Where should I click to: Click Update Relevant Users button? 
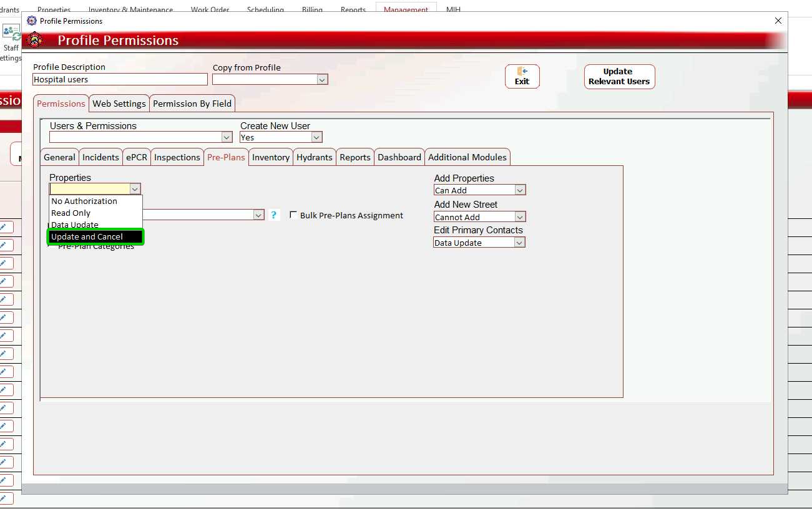coord(619,76)
